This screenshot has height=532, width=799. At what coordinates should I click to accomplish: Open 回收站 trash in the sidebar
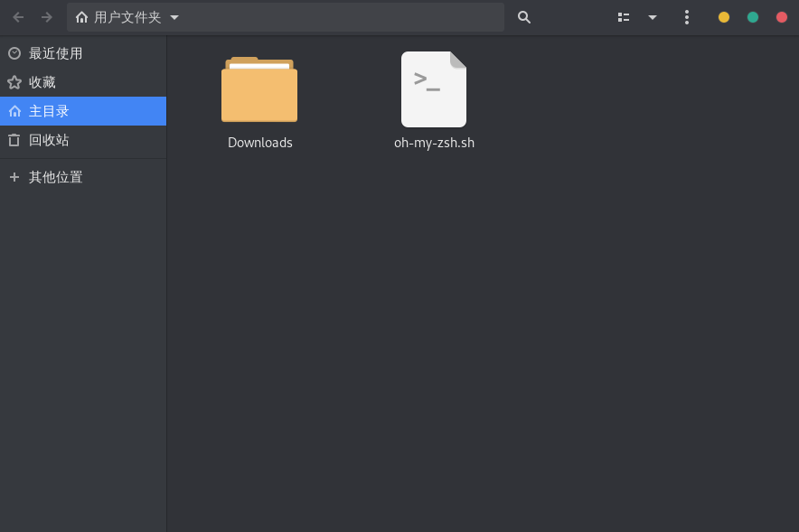[x=49, y=140]
